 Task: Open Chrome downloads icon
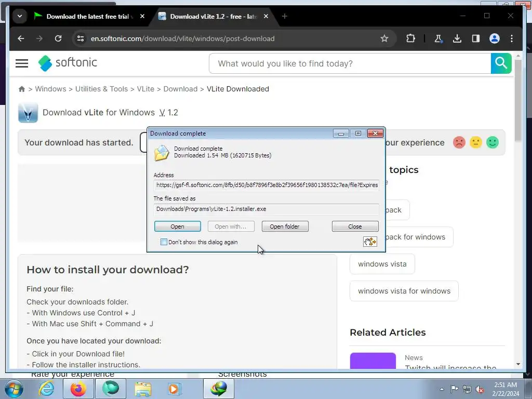(x=457, y=38)
